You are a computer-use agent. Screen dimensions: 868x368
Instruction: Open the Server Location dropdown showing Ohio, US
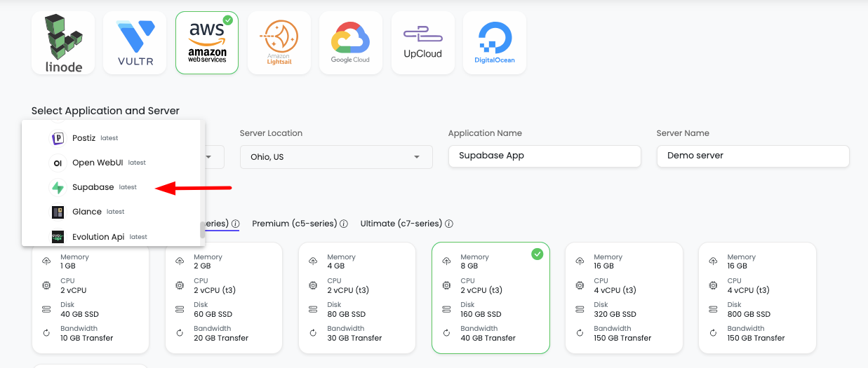[336, 157]
